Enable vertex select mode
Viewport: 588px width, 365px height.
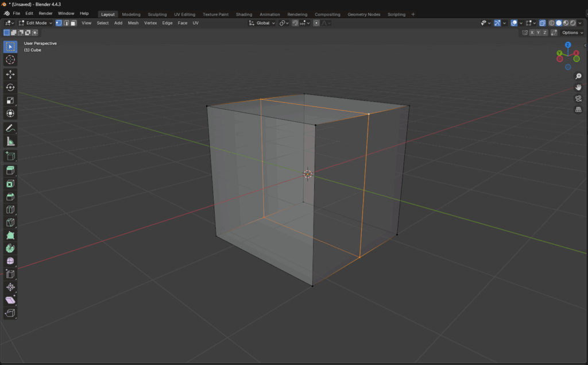point(59,23)
